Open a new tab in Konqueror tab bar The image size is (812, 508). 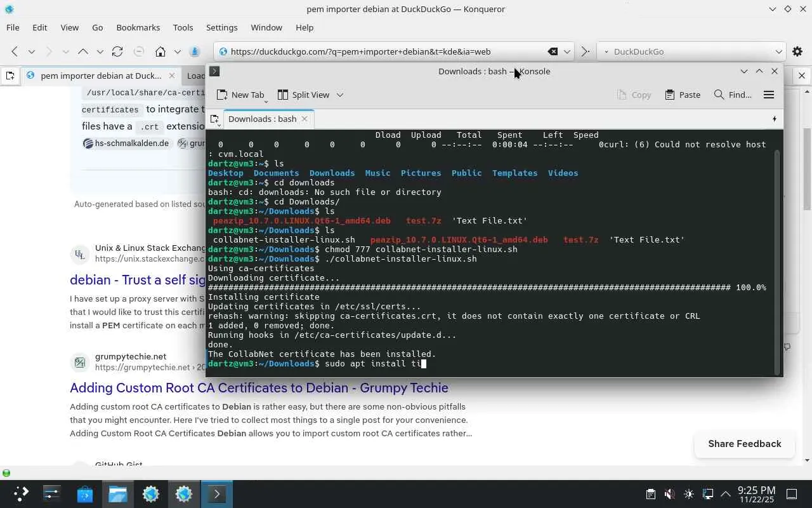(x=10, y=76)
